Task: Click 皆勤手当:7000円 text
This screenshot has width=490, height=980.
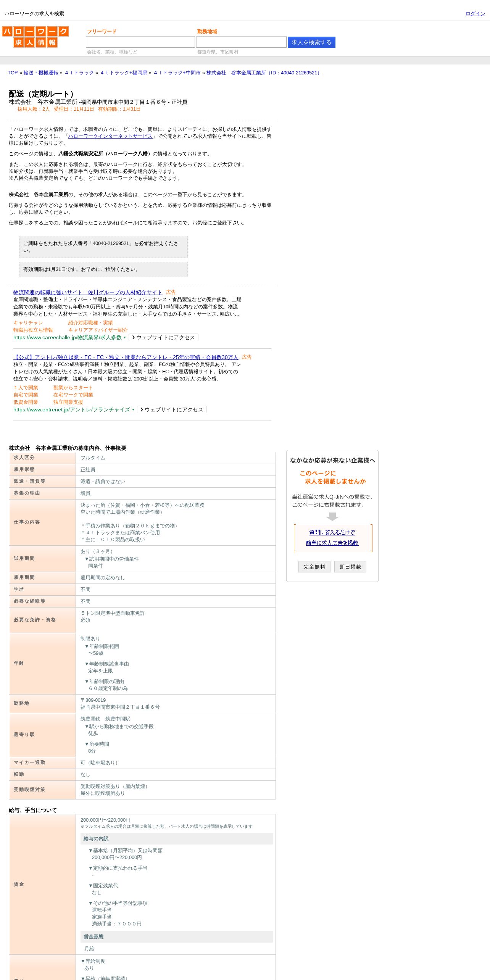Action: (x=117, y=924)
